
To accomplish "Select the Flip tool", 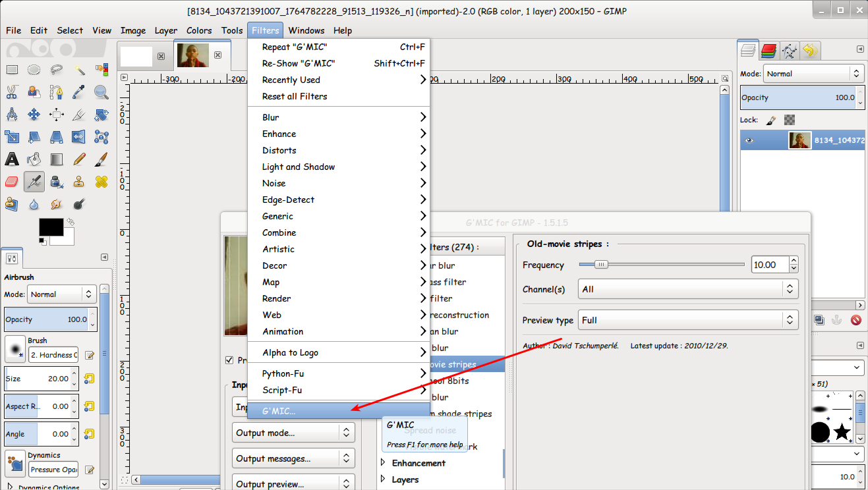I will [79, 136].
